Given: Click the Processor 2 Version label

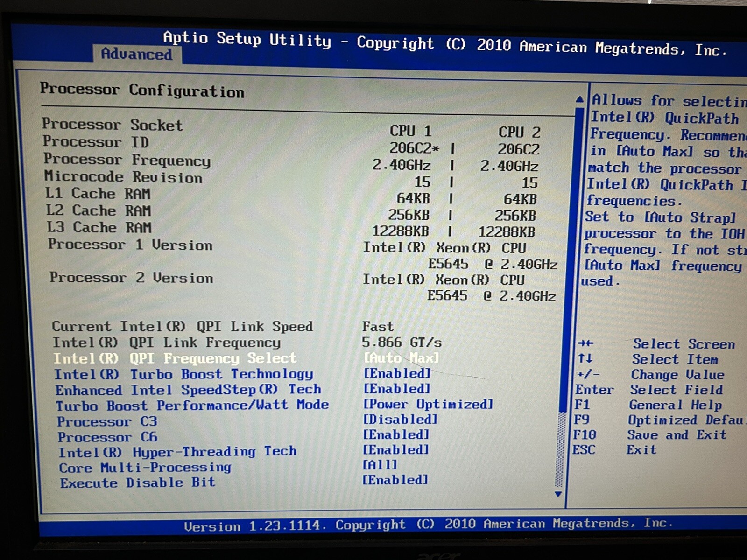Looking at the screenshot, I should click(x=131, y=278).
